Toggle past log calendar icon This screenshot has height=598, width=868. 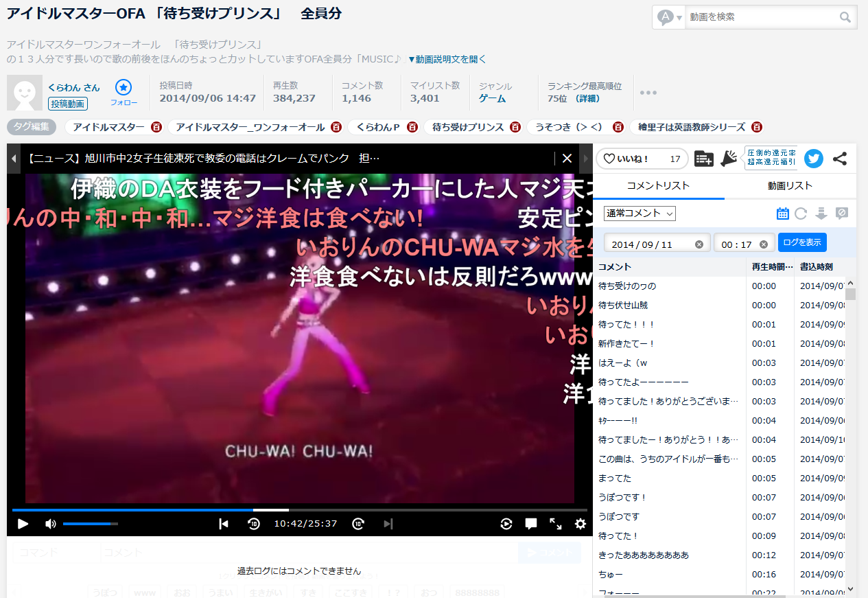click(782, 214)
